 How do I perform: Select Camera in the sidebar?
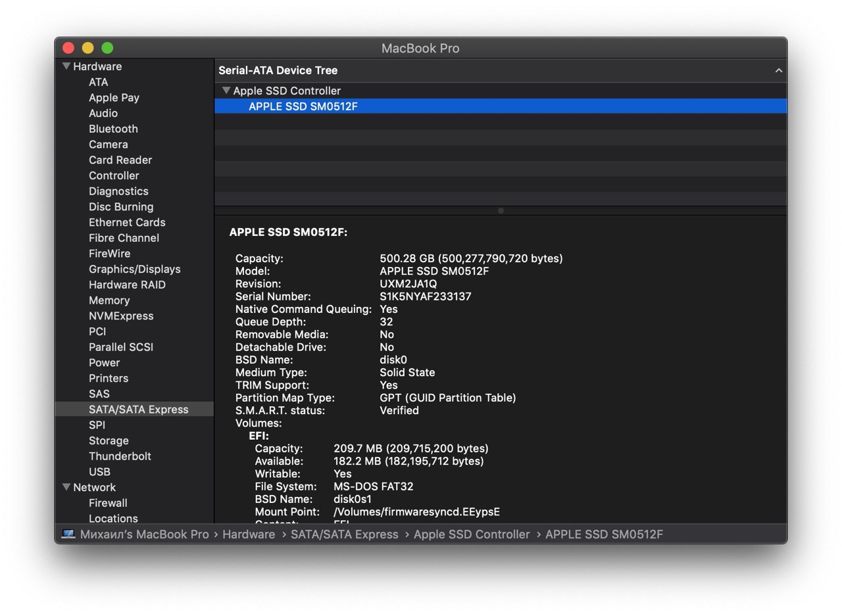[109, 145]
